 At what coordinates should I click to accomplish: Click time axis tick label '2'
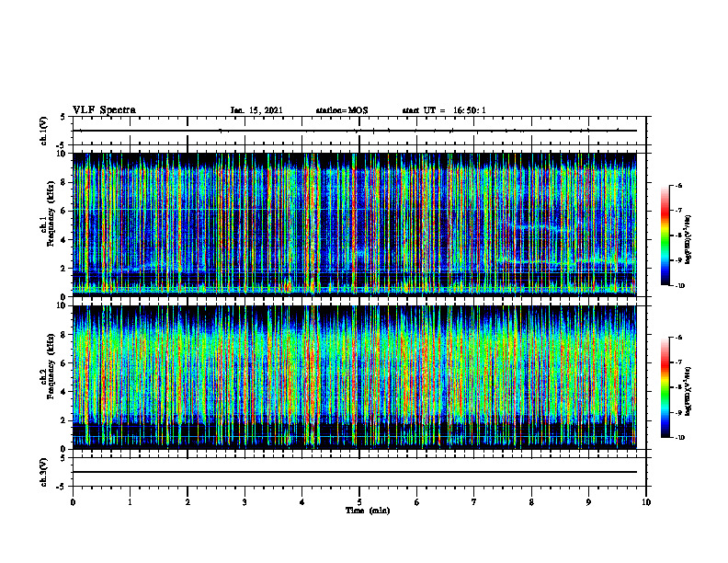pyautogui.click(x=188, y=502)
